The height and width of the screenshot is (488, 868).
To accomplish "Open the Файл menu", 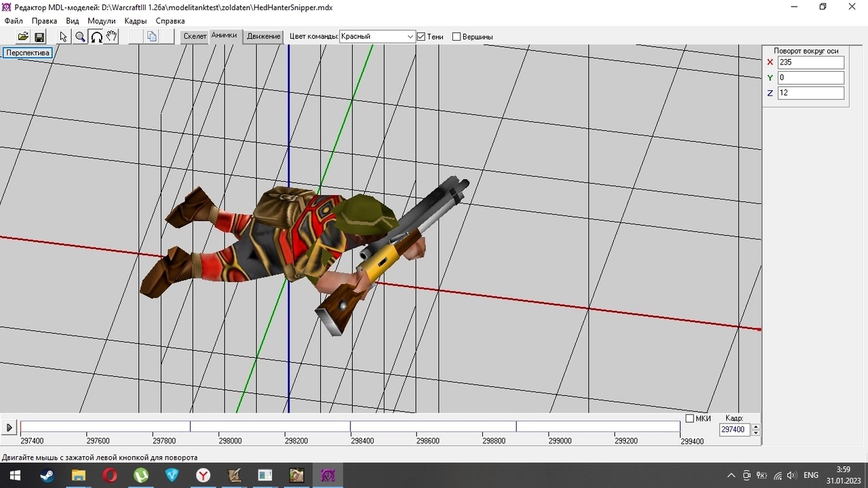I will pyautogui.click(x=14, y=21).
